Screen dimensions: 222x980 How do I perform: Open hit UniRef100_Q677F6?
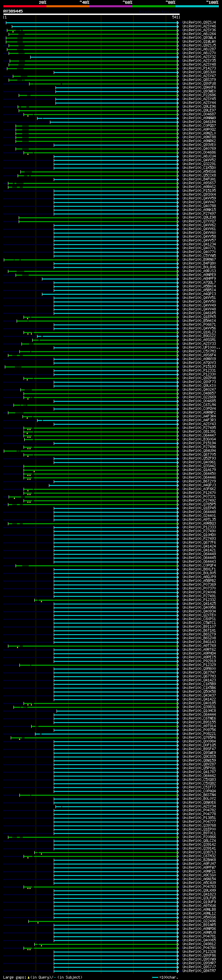pyautogui.click(x=199, y=543)
